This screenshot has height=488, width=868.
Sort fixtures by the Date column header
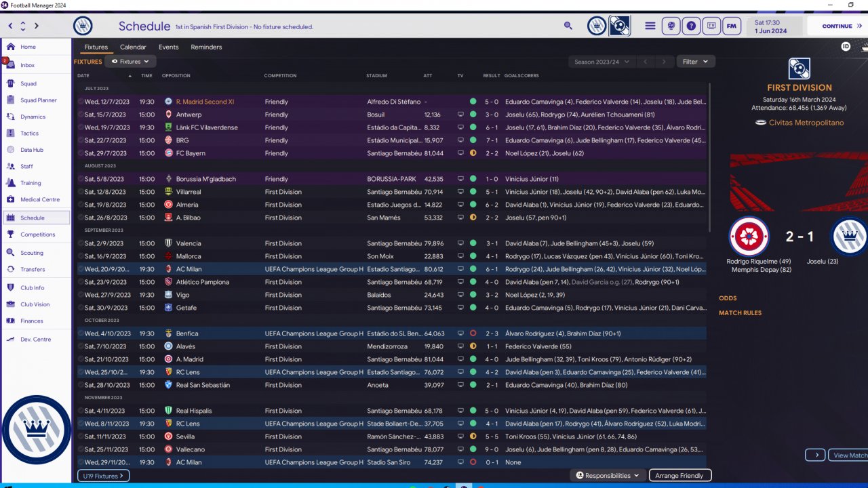[x=83, y=76]
